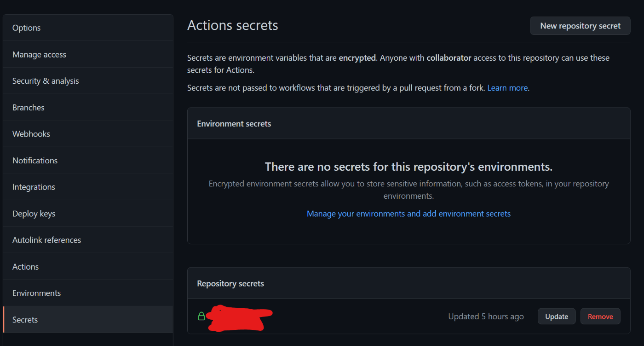Screen dimensions: 644x346
Task: Open Webhooks settings
Action: coord(88,134)
